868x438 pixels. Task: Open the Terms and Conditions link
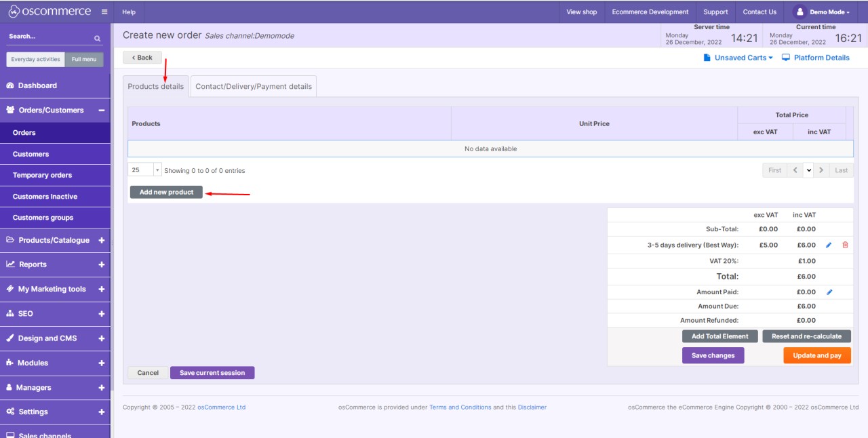pyautogui.click(x=460, y=407)
